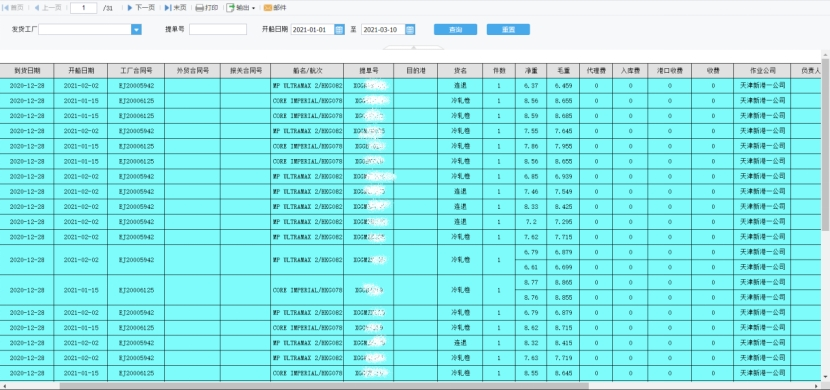
Task: Click 天津新港一公司 in the 7.63 row
Action: coord(762,358)
